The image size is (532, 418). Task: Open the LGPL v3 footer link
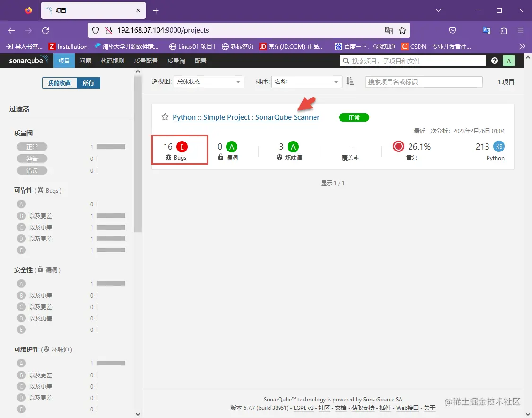click(303, 408)
